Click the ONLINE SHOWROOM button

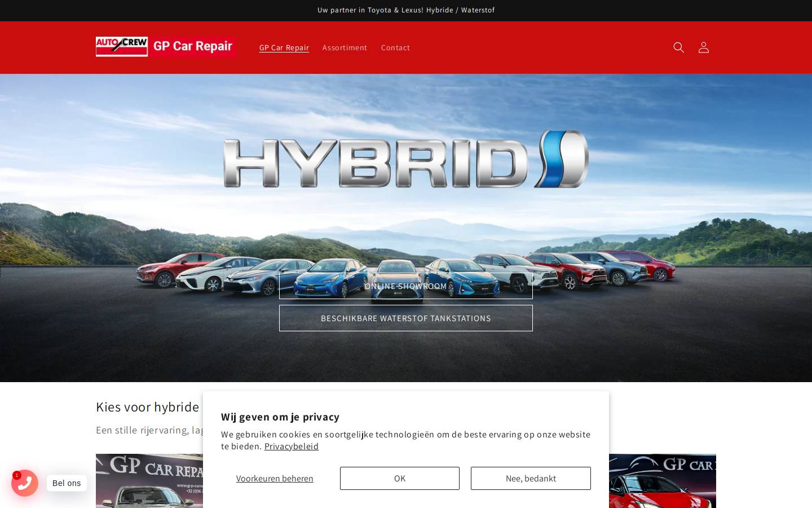tap(406, 286)
